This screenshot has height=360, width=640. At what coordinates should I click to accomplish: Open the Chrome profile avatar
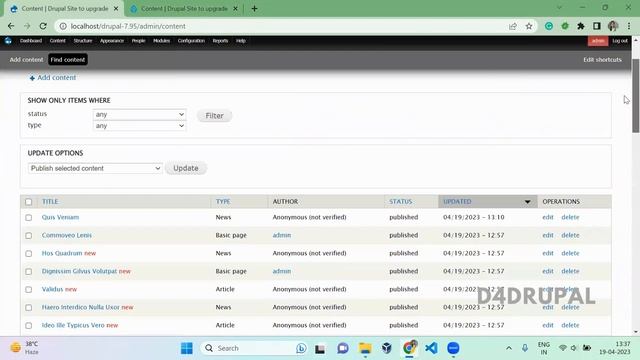[613, 26]
